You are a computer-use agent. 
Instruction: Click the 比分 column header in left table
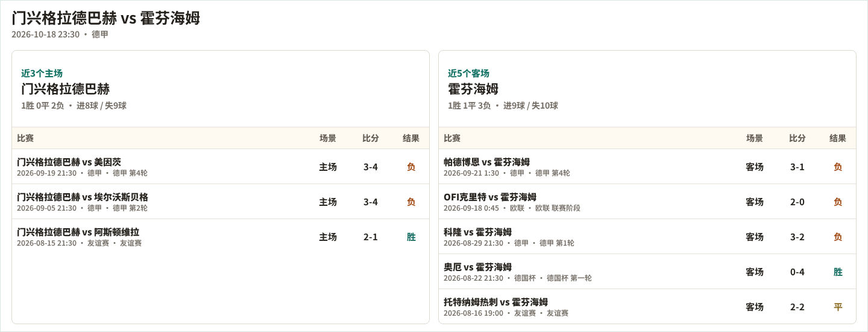click(x=371, y=138)
